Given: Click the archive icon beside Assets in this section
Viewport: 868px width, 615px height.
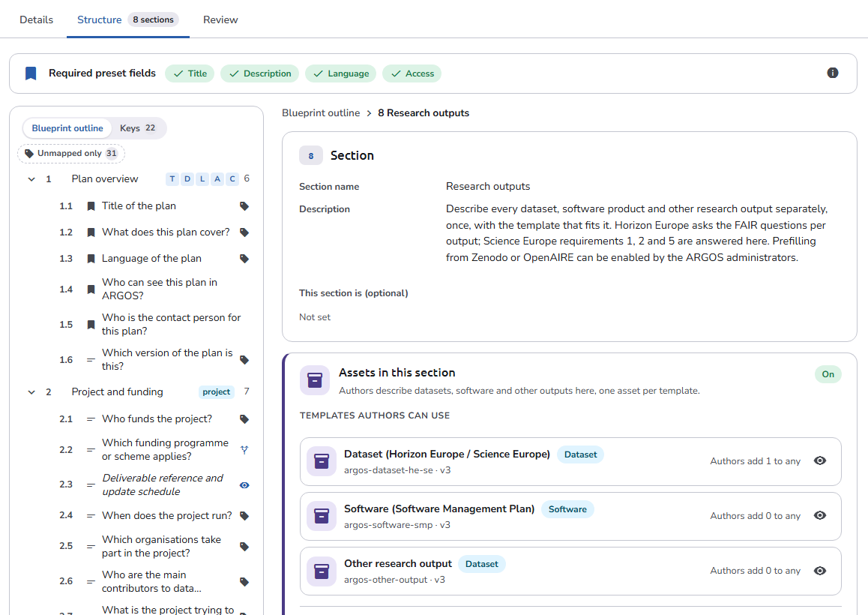Looking at the screenshot, I should [314, 381].
